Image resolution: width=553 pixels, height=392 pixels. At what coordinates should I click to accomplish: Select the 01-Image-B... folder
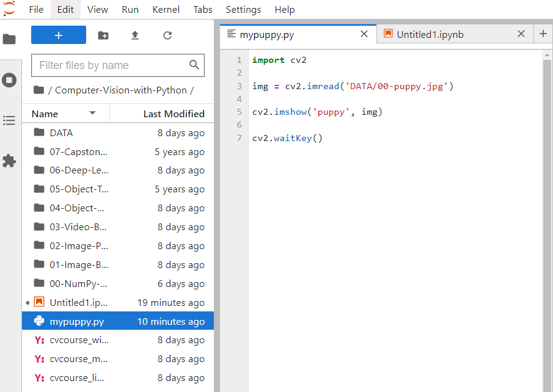pyautogui.click(x=118, y=265)
